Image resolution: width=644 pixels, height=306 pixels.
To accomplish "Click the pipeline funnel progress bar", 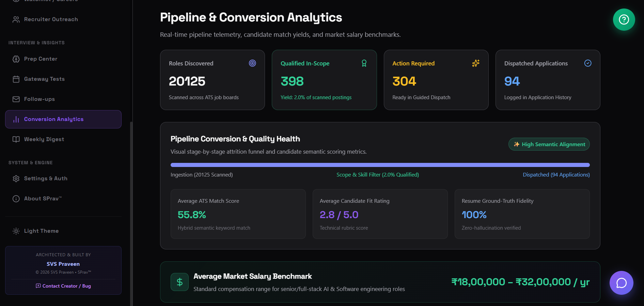I will click(380, 165).
